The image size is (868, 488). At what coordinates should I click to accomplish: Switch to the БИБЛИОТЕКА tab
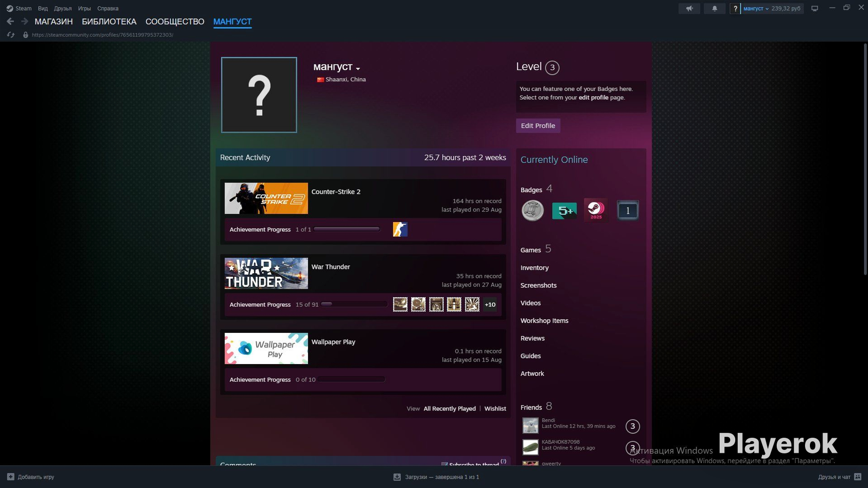109,21
